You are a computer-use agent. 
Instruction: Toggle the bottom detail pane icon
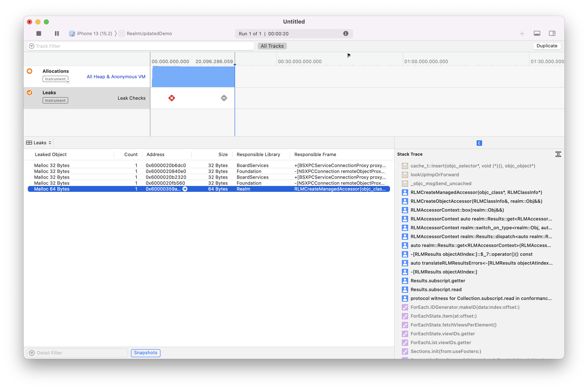(537, 33)
